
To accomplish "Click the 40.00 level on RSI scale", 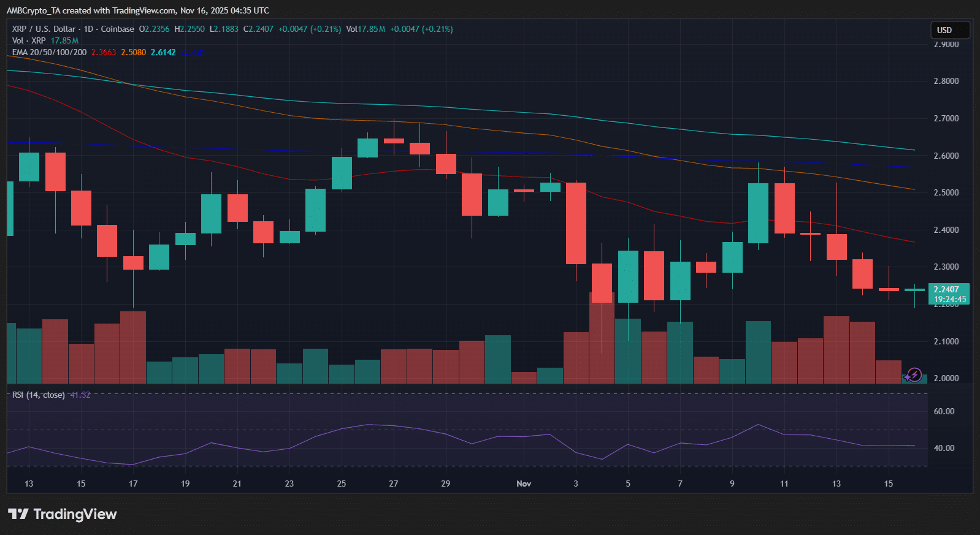I will point(944,448).
